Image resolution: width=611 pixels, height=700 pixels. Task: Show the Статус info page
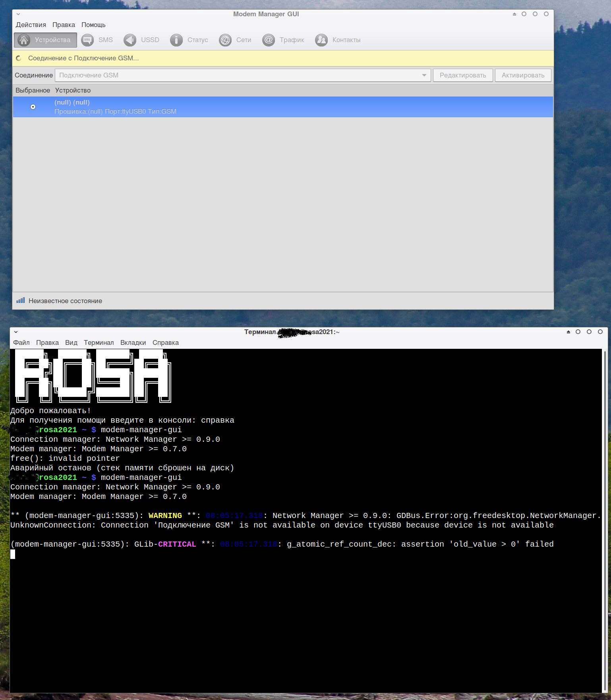[x=189, y=40]
